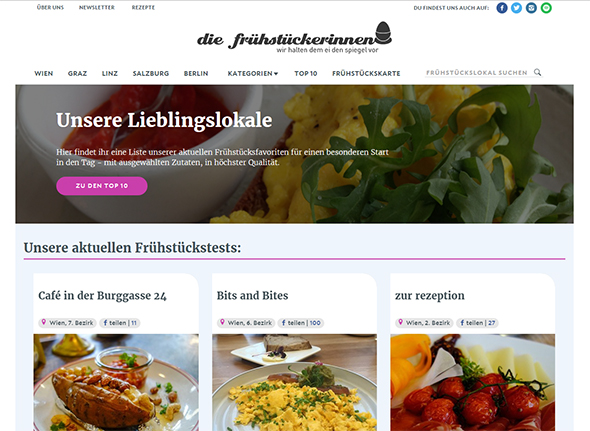The image size is (590, 431).
Task: Open the Newsletter link
Action: (x=97, y=8)
